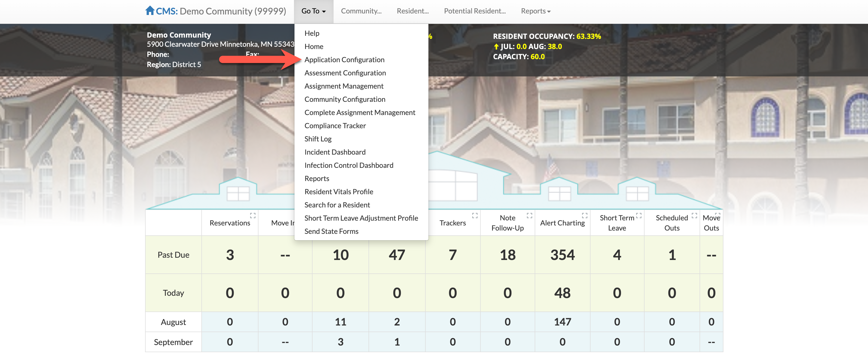Click Past Due Alert Charting count 354

(x=562, y=255)
